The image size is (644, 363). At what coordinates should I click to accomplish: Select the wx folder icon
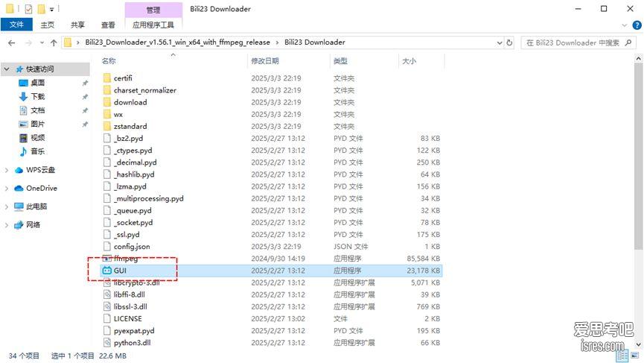pyautogui.click(x=107, y=114)
